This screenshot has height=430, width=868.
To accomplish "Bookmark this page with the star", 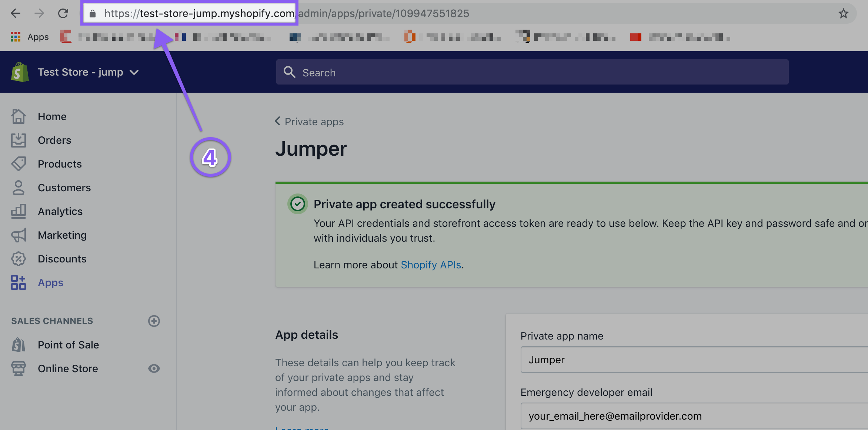I will tap(843, 14).
